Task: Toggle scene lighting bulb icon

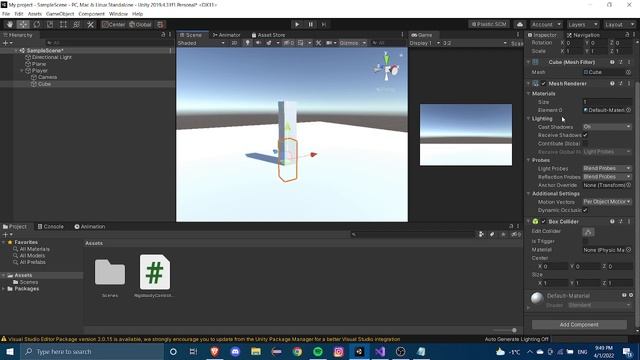Action: tap(247, 43)
